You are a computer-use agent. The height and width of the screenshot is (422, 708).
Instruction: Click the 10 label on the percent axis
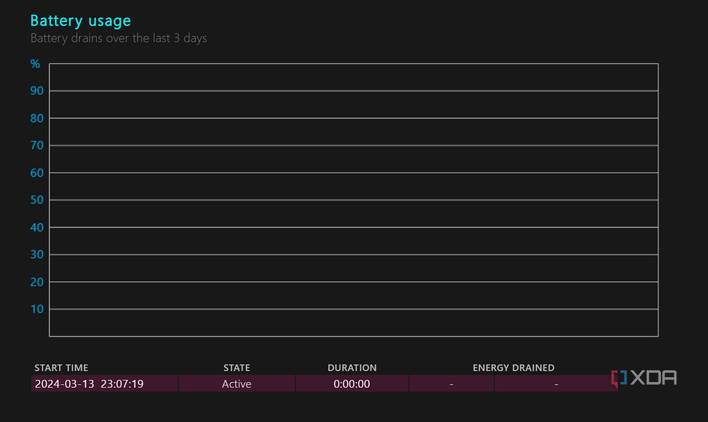pyautogui.click(x=37, y=309)
